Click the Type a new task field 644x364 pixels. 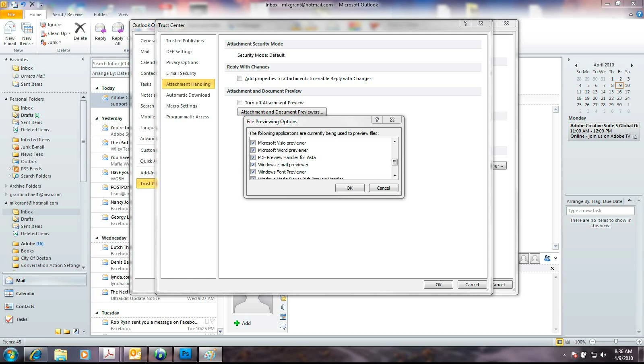point(600,211)
